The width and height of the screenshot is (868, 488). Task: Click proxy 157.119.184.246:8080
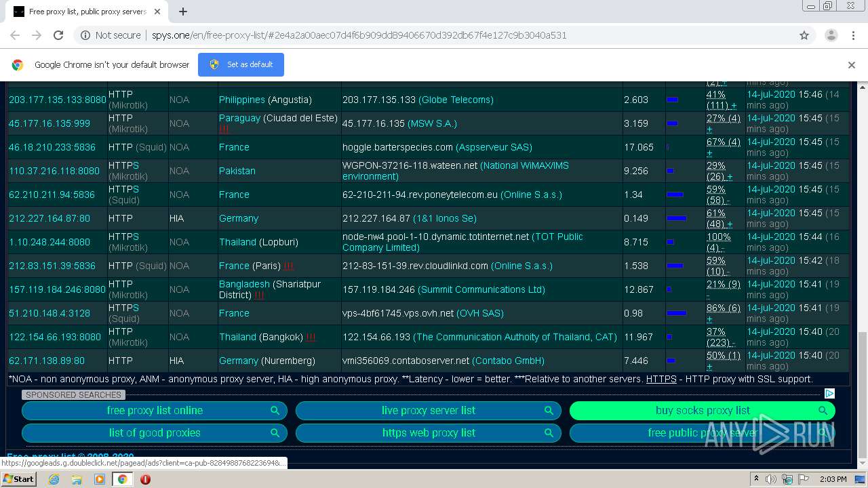[x=57, y=289]
